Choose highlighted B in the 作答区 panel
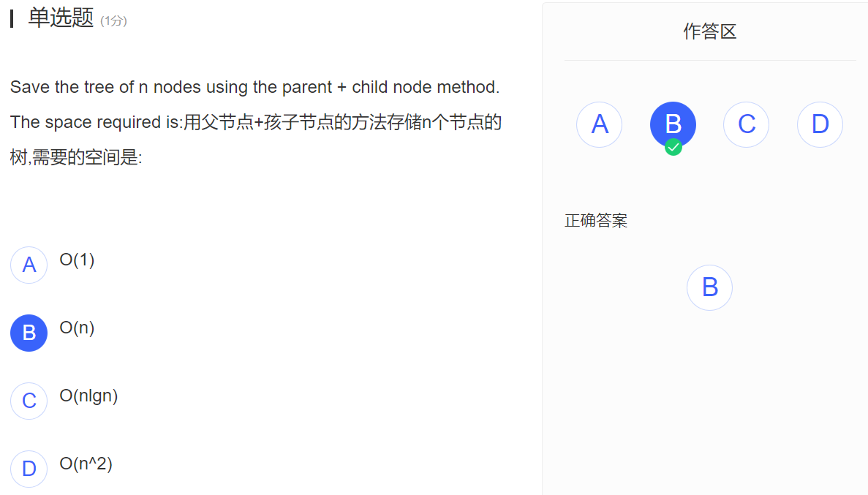The image size is (868, 495). (x=673, y=124)
